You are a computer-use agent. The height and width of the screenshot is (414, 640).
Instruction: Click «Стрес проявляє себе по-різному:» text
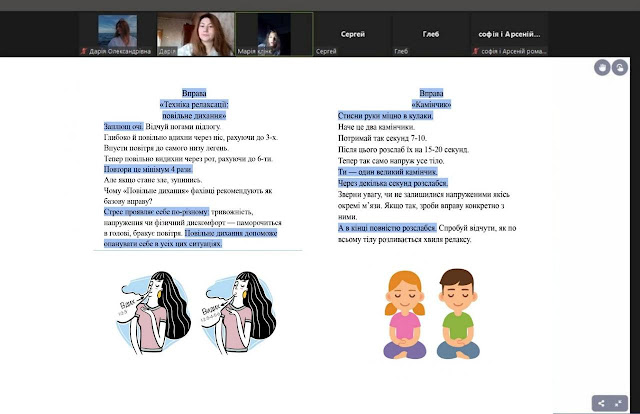click(156, 211)
